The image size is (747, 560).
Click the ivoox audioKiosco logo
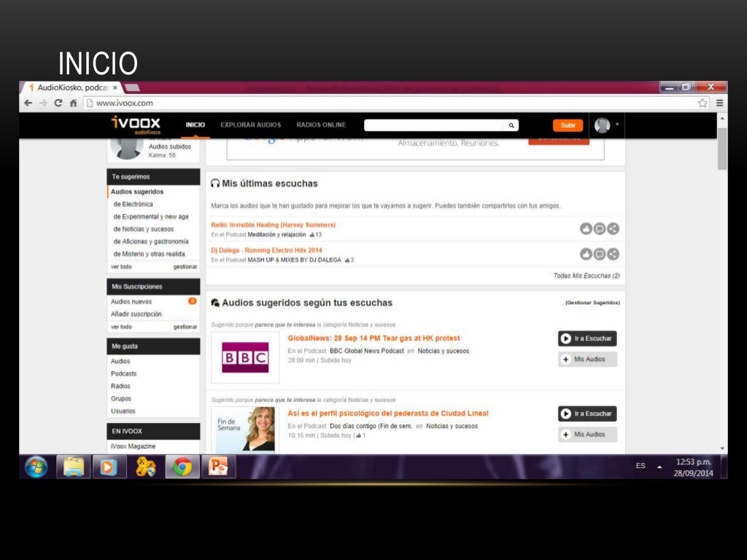(x=136, y=125)
